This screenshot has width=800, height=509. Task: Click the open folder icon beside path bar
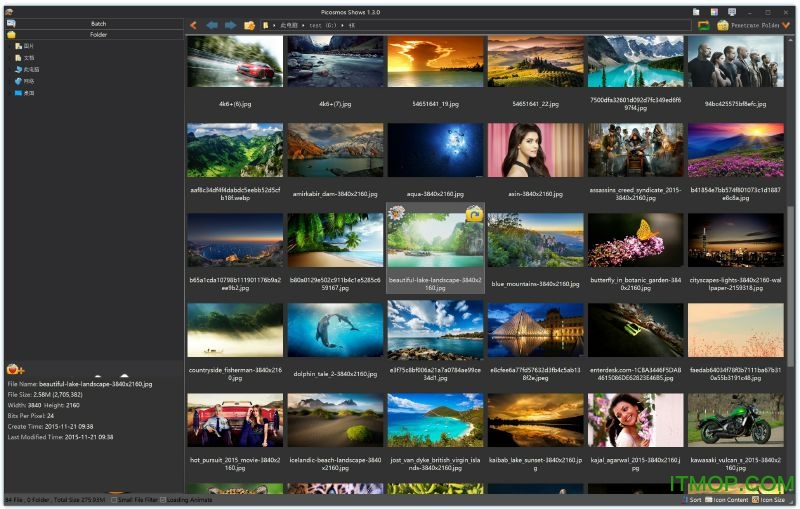(249, 25)
